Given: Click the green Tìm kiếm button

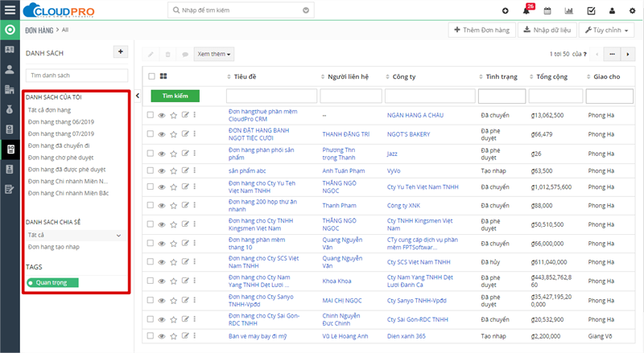Looking at the screenshot, I should pyautogui.click(x=175, y=96).
